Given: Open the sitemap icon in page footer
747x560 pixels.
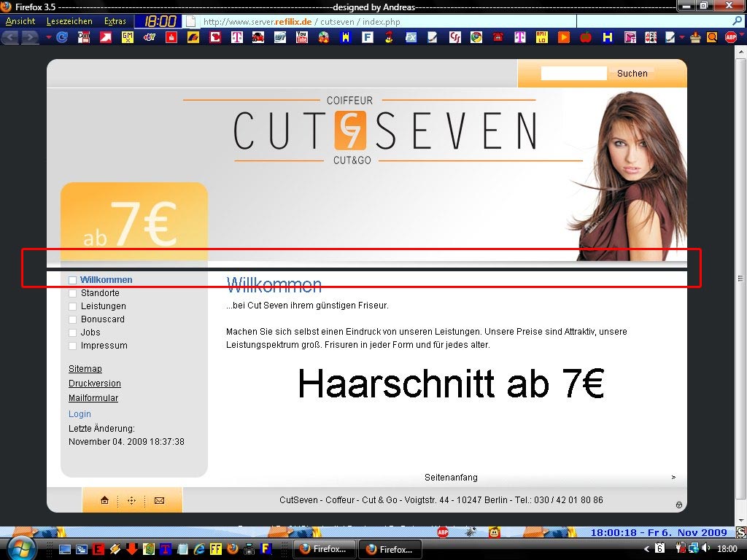Looking at the screenshot, I should [x=131, y=500].
